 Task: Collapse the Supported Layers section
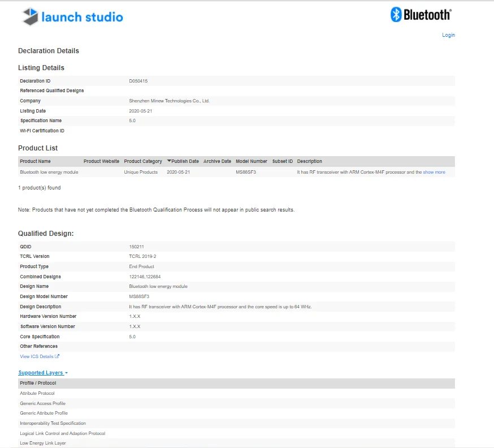pos(41,373)
